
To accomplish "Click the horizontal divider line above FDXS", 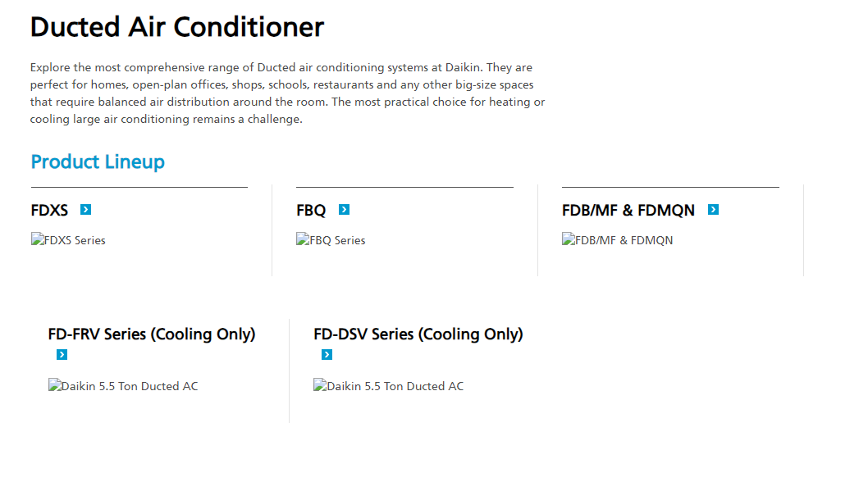I will (x=139, y=188).
